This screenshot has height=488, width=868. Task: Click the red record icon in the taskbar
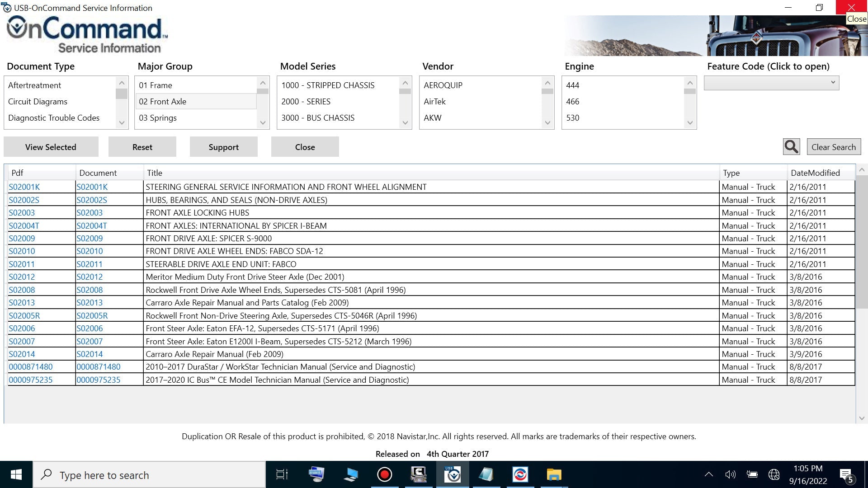[x=384, y=474]
